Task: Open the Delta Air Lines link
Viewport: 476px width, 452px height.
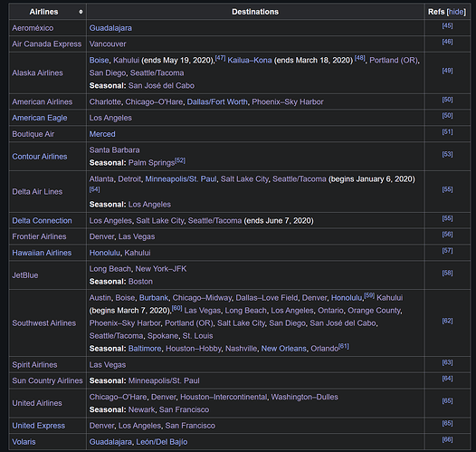Action: coord(37,192)
